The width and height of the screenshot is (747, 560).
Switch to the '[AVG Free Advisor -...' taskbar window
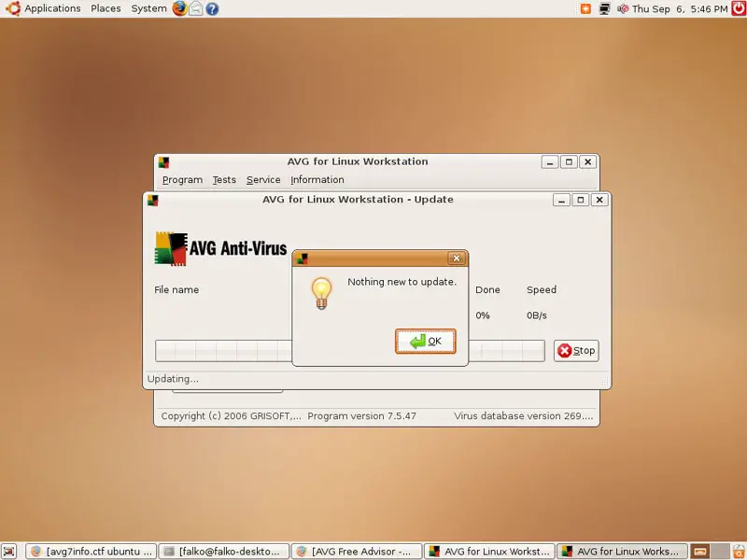coord(357,552)
